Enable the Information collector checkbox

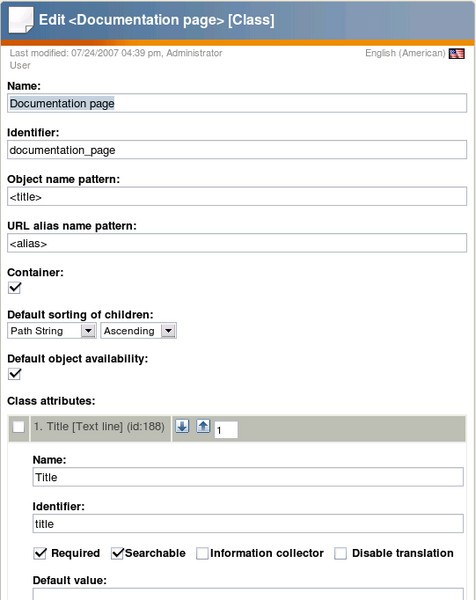(202, 553)
